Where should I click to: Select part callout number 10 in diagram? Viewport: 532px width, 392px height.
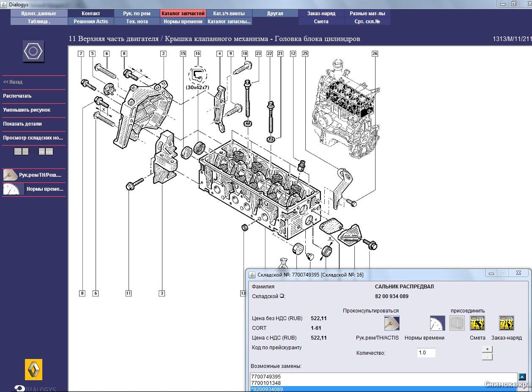[x=245, y=54]
